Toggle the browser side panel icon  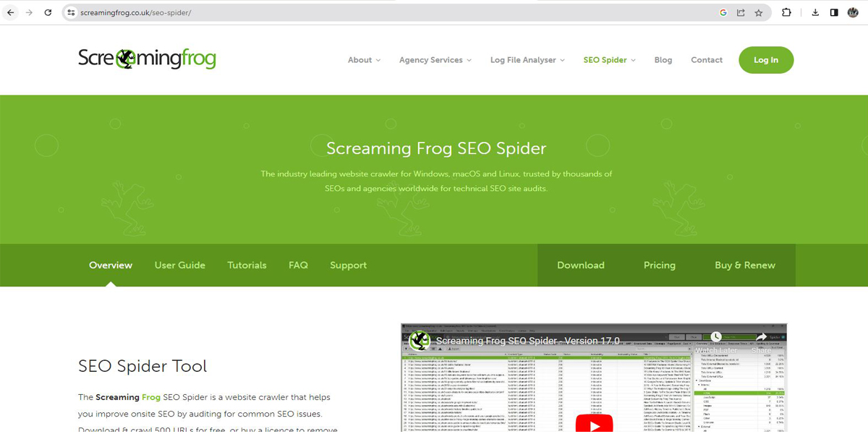[834, 12]
